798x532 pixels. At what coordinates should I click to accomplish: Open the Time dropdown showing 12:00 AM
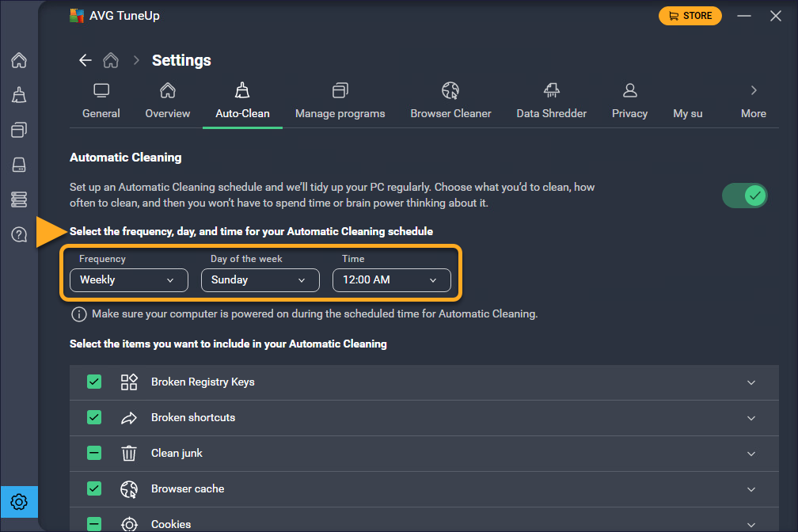(x=391, y=280)
